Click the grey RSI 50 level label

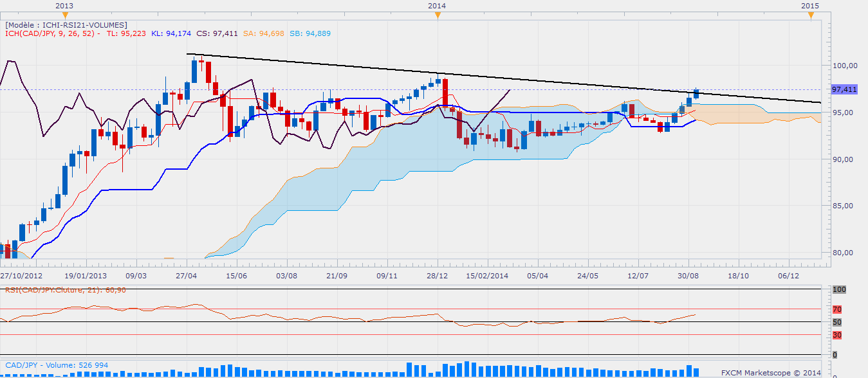pyautogui.click(x=838, y=322)
